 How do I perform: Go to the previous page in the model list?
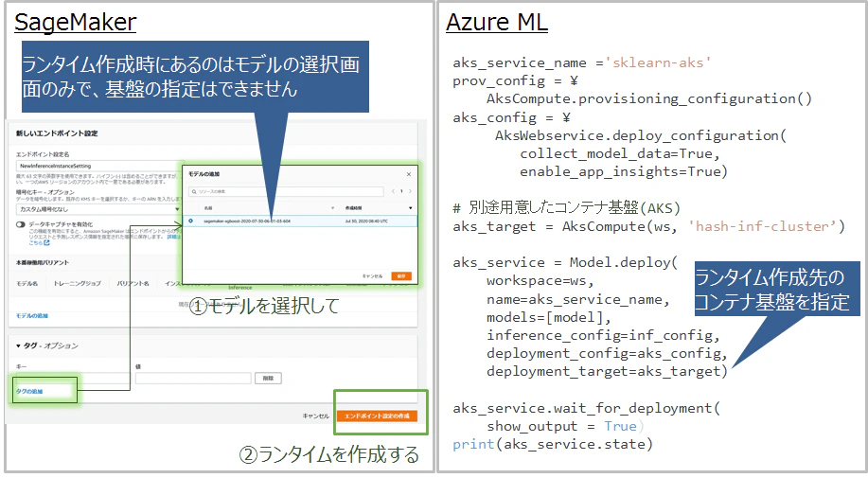tap(393, 191)
